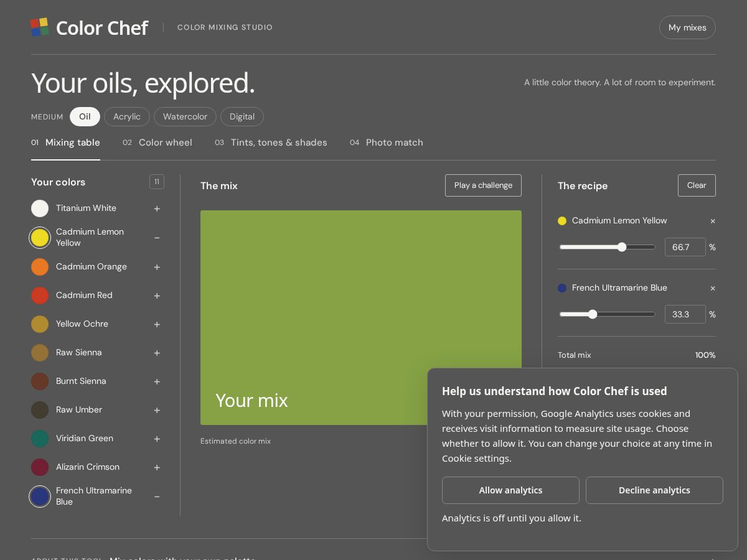Click the blue dot in the recipe
Image resolution: width=747 pixels, height=560 pixels.
click(x=562, y=288)
